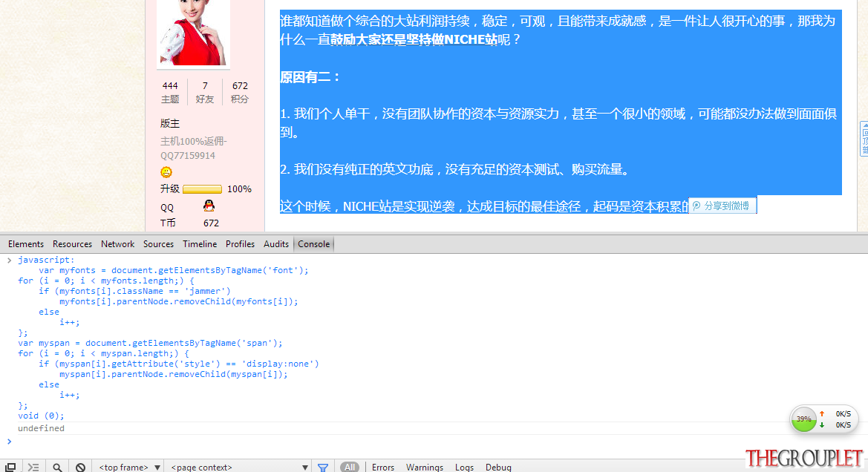Image resolution: width=868 pixels, height=472 pixels.
Task: Click the 主题 count link
Action: point(170,93)
